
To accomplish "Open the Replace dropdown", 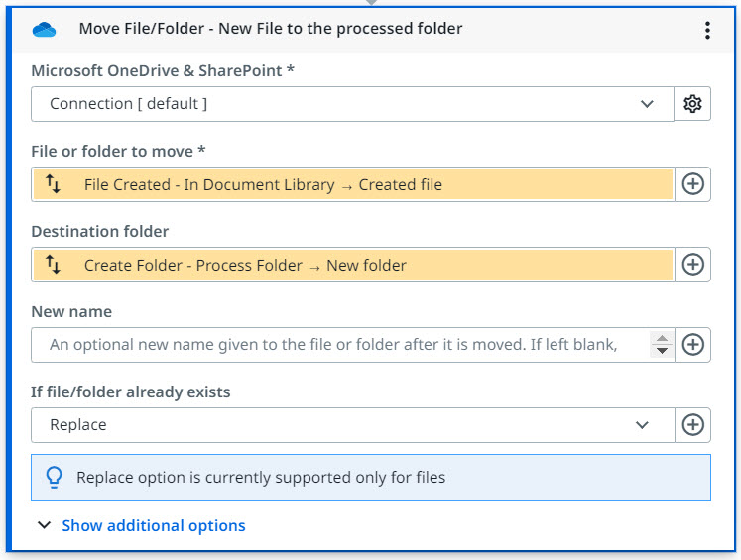I will tap(352, 424).
